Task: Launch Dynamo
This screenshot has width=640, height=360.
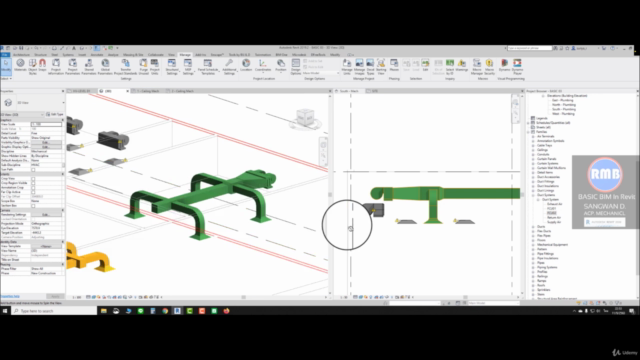Action: [504, 65]
